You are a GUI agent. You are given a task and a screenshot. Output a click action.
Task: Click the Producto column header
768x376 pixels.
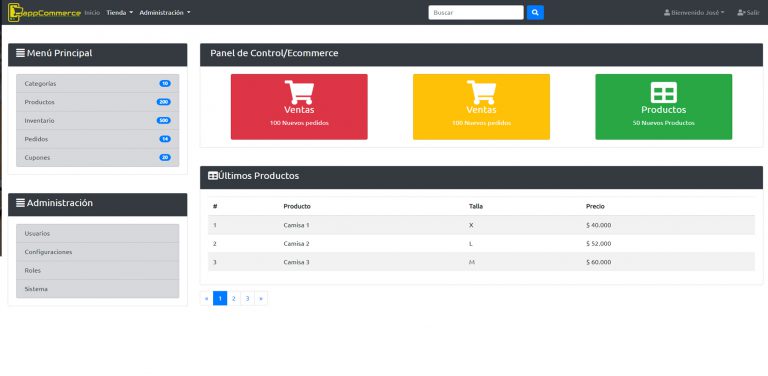click(297, 207)
